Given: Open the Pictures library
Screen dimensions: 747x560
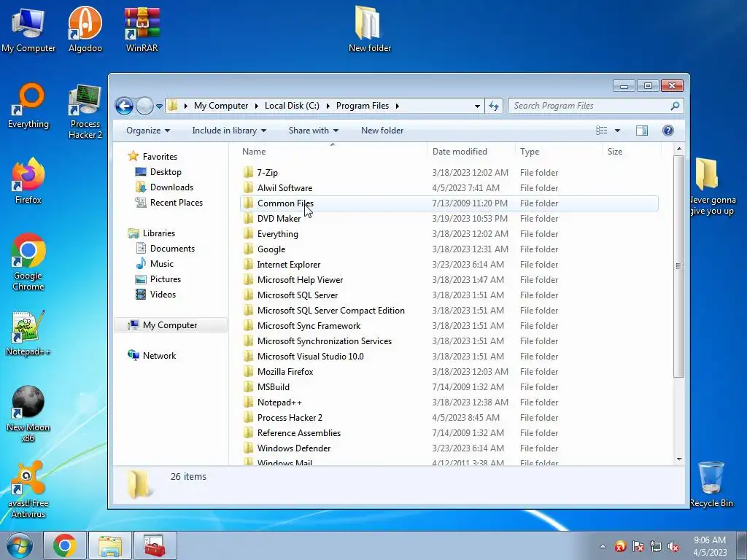Looking at the screenshot, I should click(x=166, y=279).
